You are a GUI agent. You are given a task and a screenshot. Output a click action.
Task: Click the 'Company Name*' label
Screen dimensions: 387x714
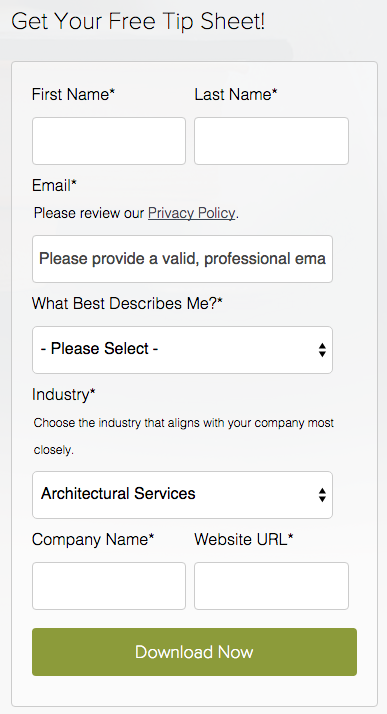click(x=93, y=539)
